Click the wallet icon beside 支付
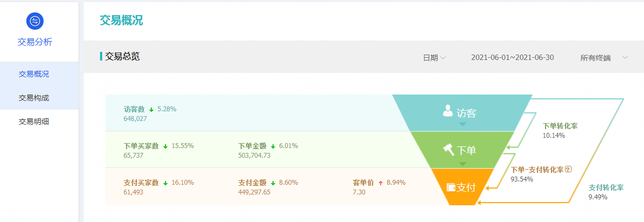644x222 pixels. click(x=452, y=187)
